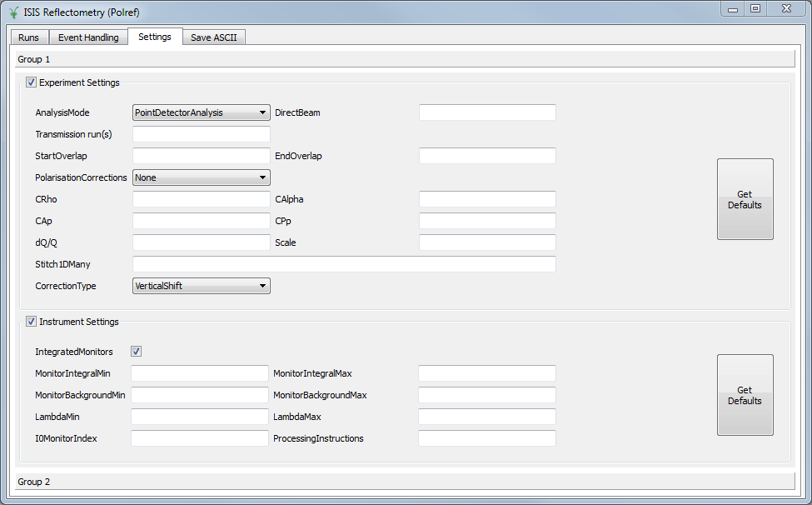Viewport: 812px width, 505px height.
Task: Open the Event Handling tab
Action: pyautogui.click(x=87, y=37)
